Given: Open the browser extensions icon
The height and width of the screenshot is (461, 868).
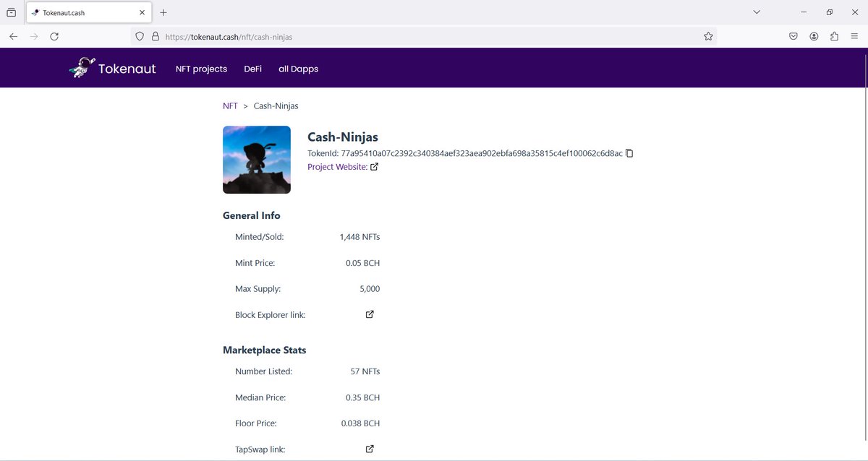Looking at the screenshot, I should pos(834,36).
